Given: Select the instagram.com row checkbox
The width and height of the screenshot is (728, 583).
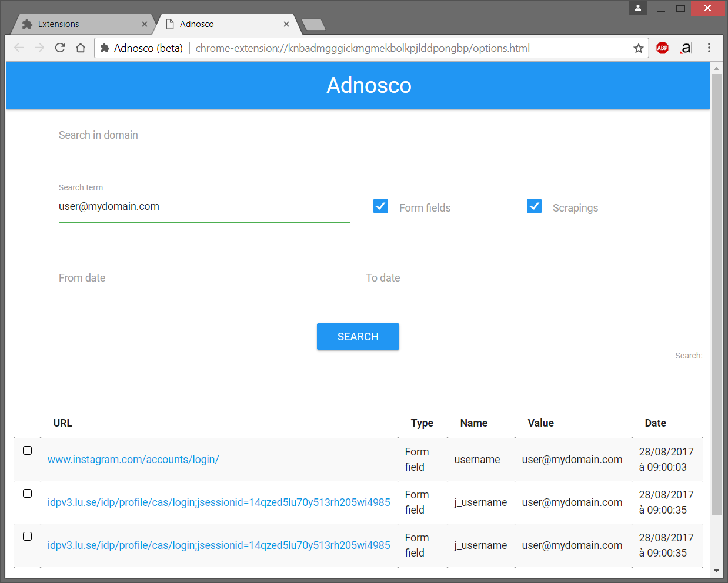Looking at the screenshot, I should coord(28,451).
